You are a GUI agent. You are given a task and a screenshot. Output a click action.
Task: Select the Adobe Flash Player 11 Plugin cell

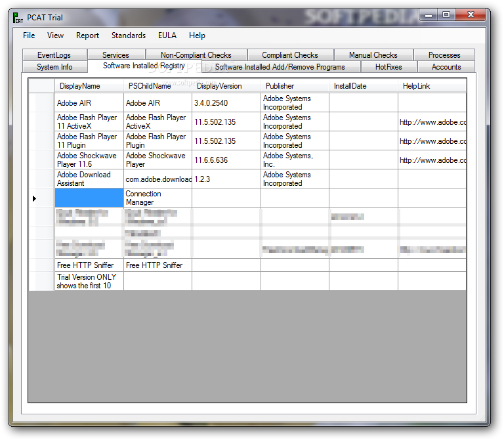[89, 141]
